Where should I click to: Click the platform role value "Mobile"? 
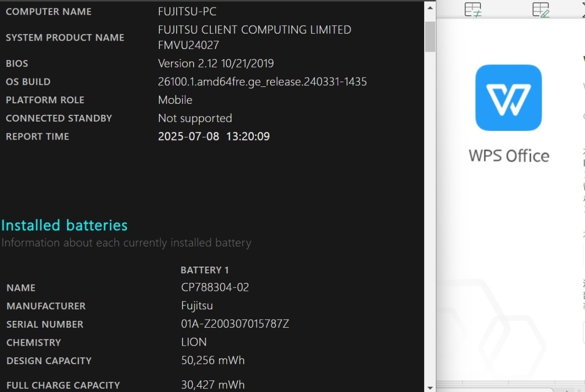(x=175, y=100)
